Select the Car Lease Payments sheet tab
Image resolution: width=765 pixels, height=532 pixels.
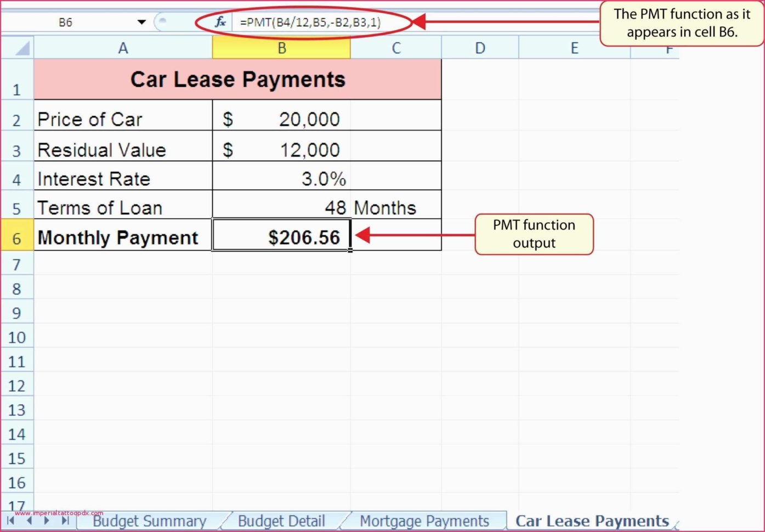(x=592, y=521)
